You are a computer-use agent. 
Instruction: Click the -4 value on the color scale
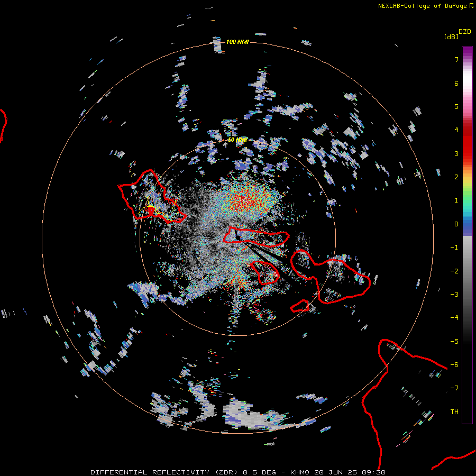pos(454,318)
